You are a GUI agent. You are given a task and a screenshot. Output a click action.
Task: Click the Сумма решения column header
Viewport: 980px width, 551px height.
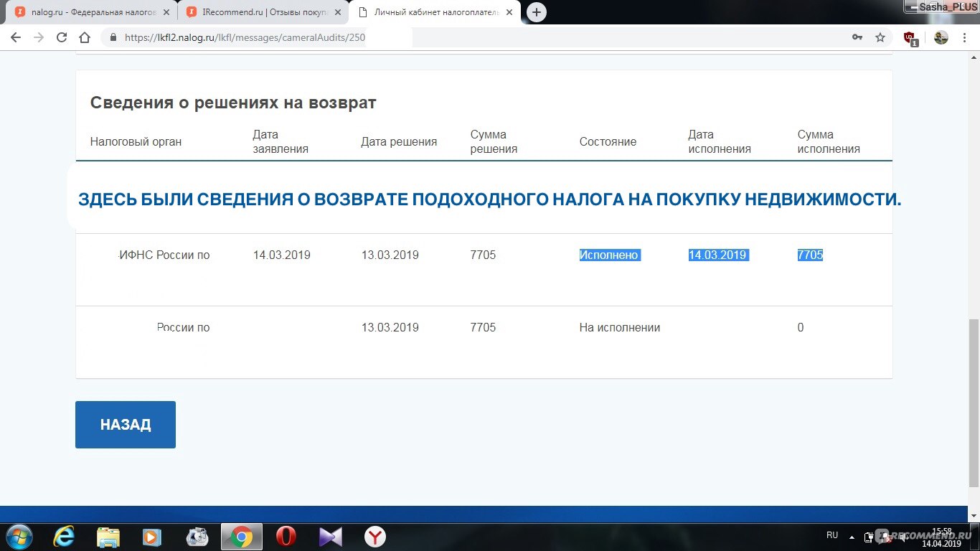point(494,142)
